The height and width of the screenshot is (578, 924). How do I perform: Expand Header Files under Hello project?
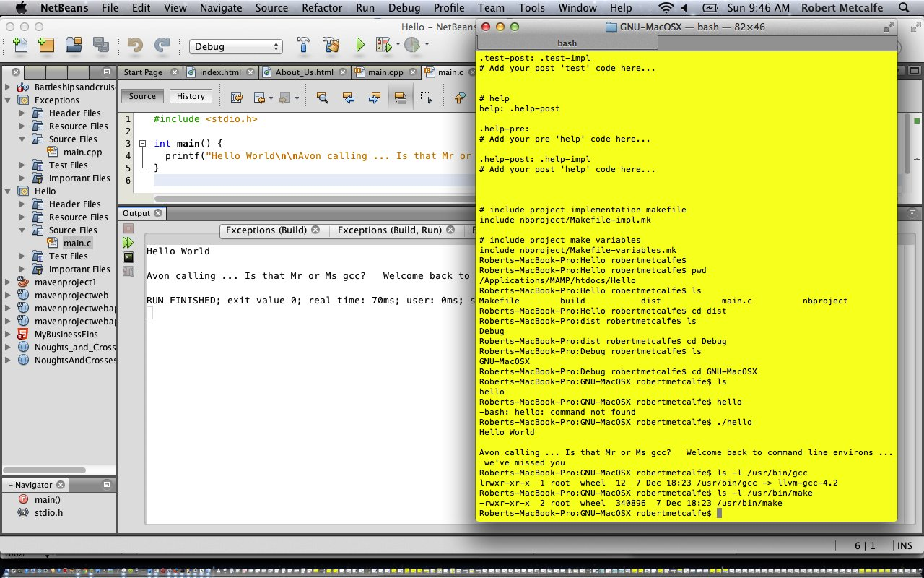tap(22, 204)
